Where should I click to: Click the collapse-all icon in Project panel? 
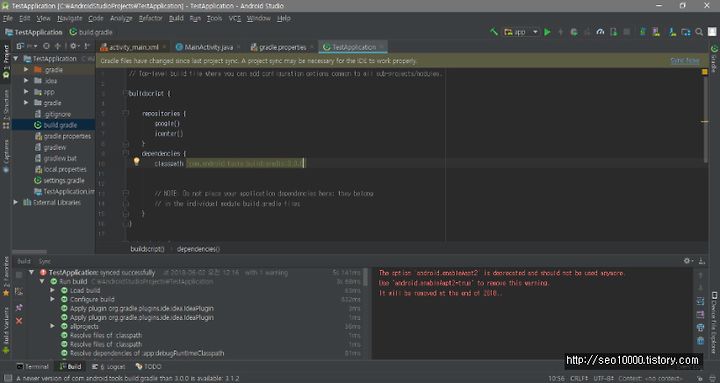(58, 46)
